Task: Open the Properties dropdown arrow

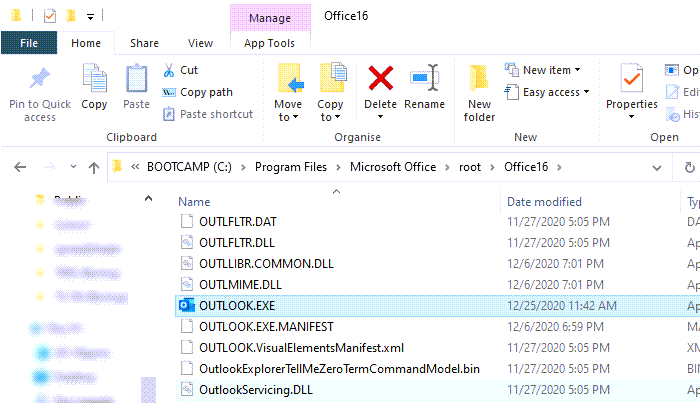Action: (x=631, y=117)
